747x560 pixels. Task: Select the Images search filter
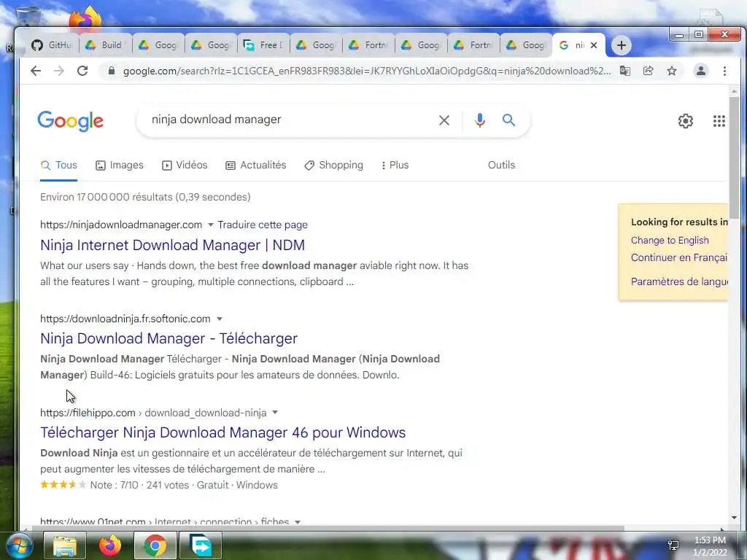click(120, 166)
